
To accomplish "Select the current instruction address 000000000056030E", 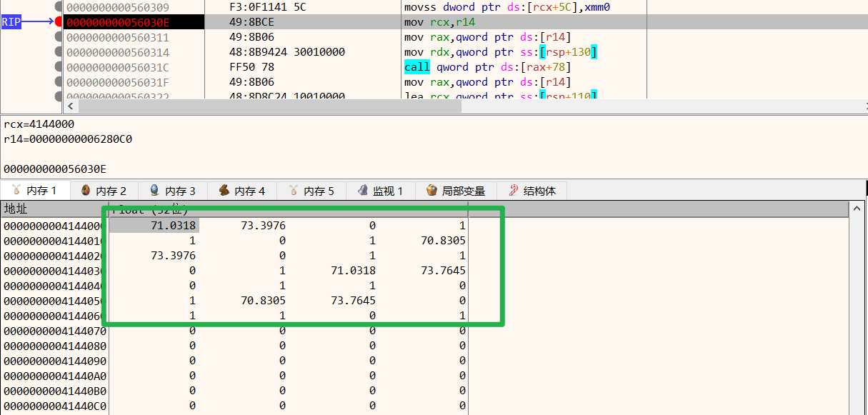I will [118, 23].
